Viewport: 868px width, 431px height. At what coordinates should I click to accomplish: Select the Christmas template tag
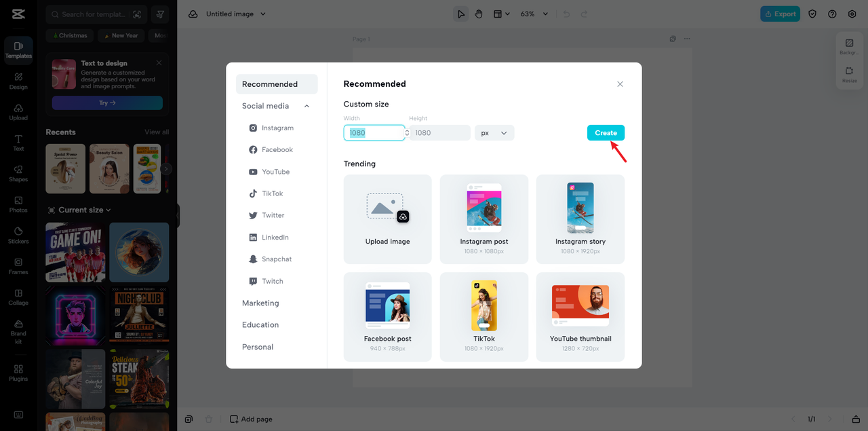click(69, 35)
